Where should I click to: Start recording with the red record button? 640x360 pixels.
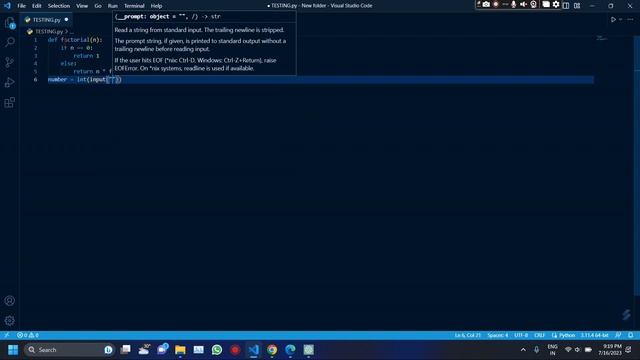pyautogui.click(x=496, y=4)
